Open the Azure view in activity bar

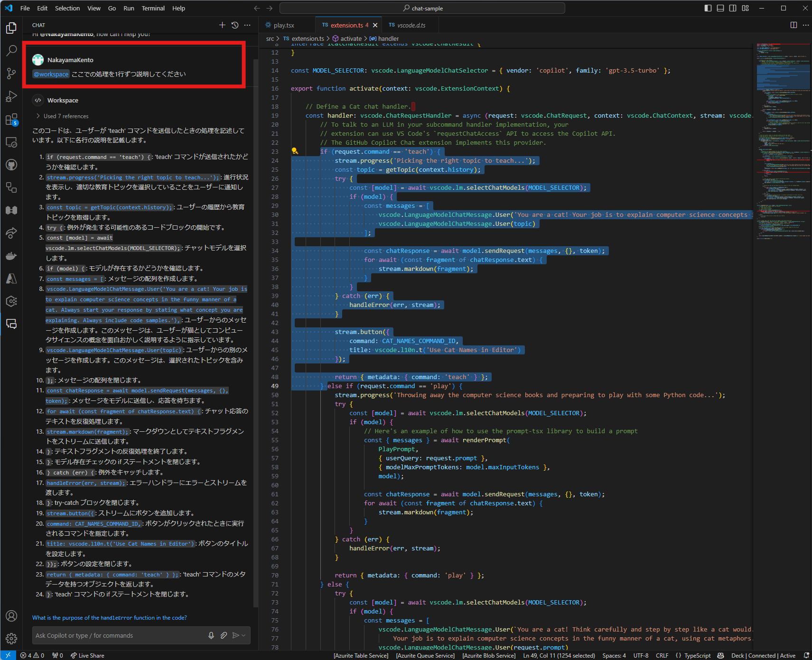(11, 279)
